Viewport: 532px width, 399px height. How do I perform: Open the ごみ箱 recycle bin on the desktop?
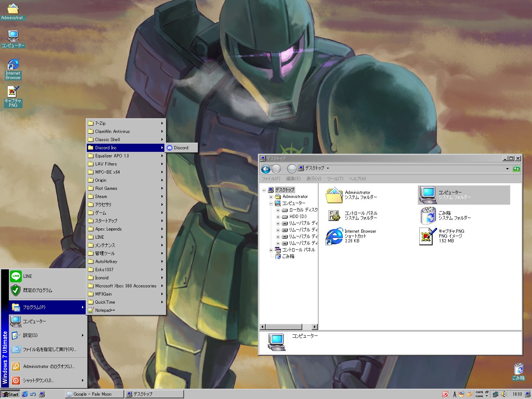(518, 371)
